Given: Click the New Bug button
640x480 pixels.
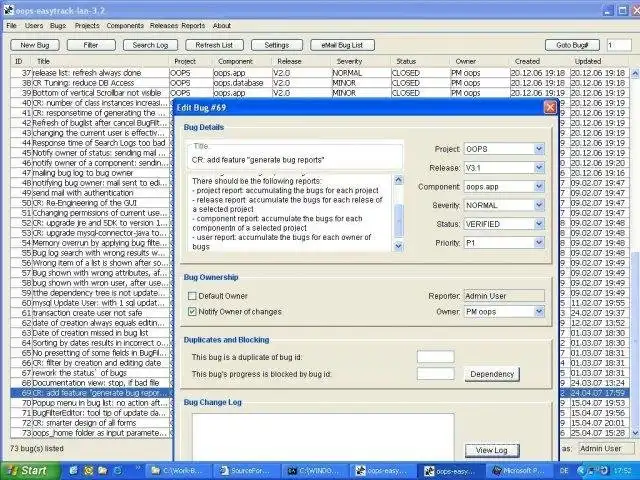Looking at the screenshot, I should point(35,45).
